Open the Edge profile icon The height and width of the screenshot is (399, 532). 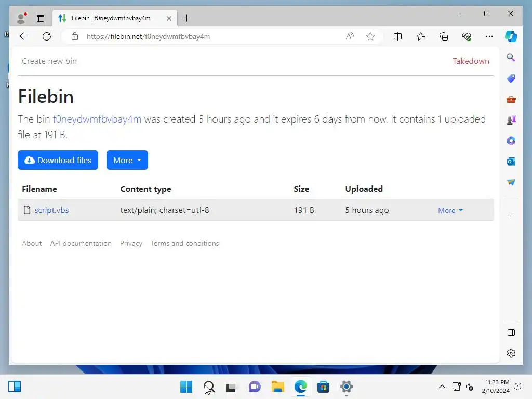(22, 18)
